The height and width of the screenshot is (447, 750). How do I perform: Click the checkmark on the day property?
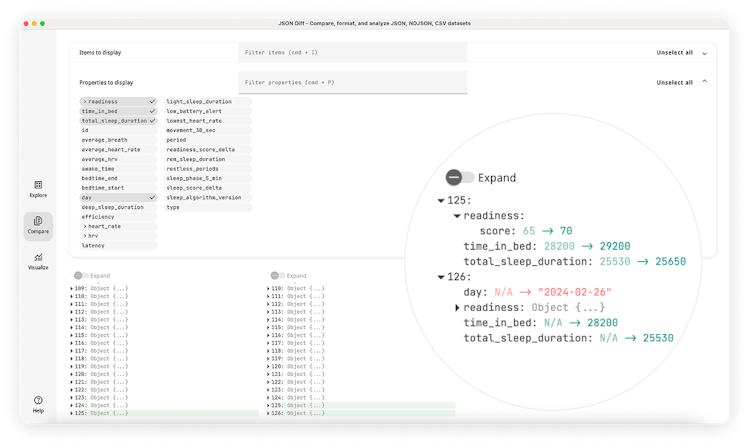point(152,198)
